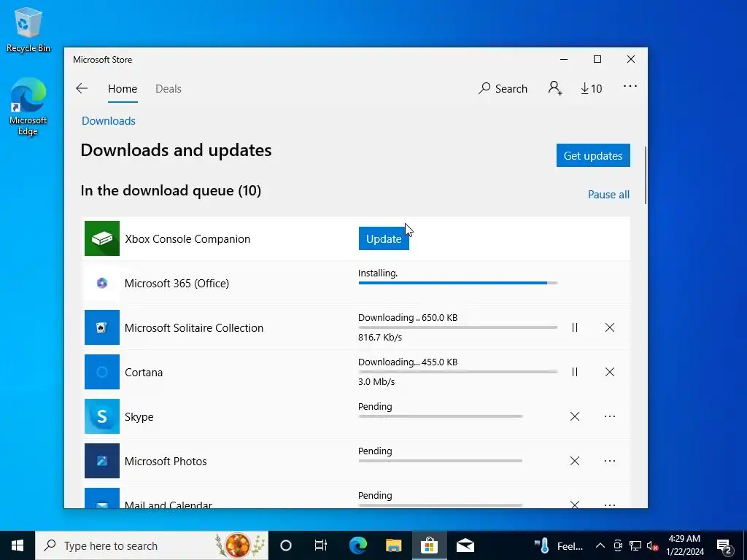Click the Microsoft 365 (Office) app icon
The height and width of the screenshot is (560, 747).
tap(102, 283)
